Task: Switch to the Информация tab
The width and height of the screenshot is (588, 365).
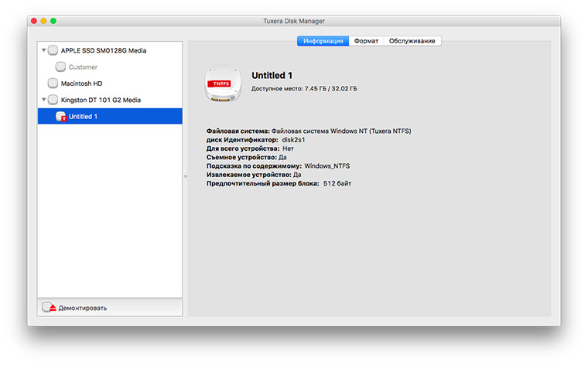Action: click(323, 41)
